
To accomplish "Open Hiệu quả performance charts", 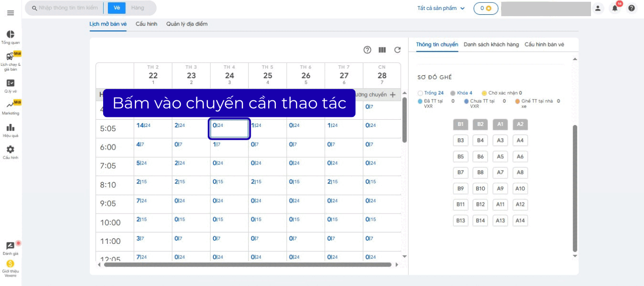I will pyautogui.click(x=10, y=130).
